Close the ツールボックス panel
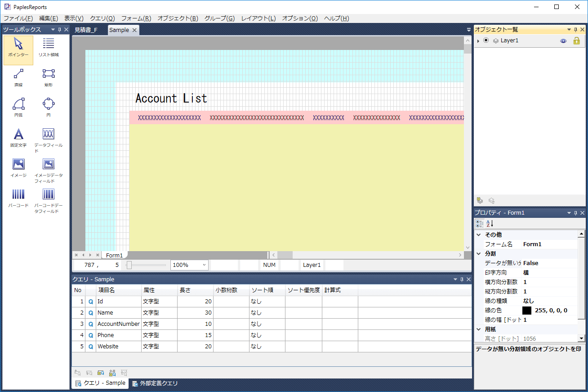 (66, 30)
